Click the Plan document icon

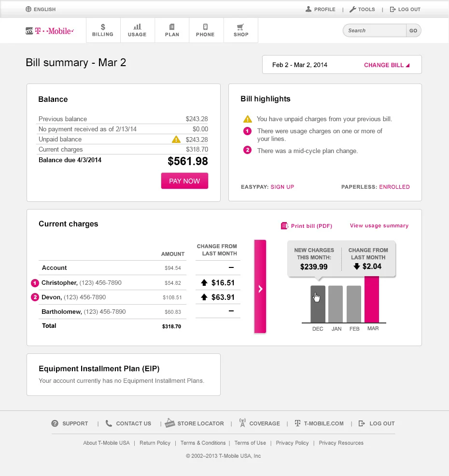(x=171, y=27)
